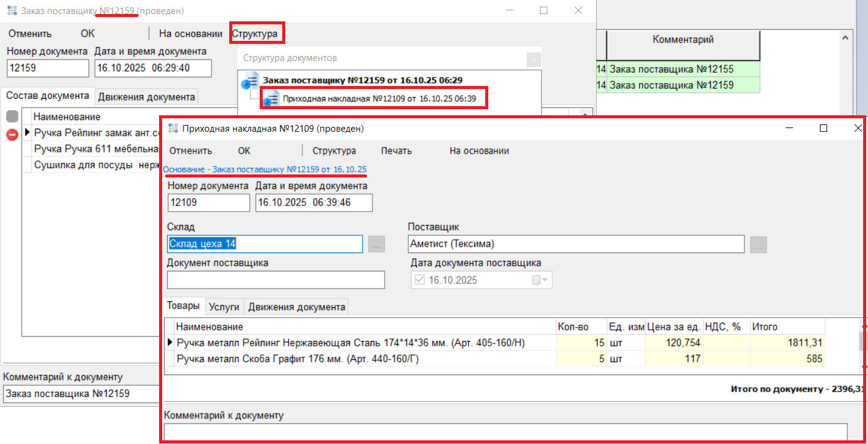Open the ellipsis picker next to Поставщик field
The height and width of the screenshot is (444, 868).
click(x=758, y=245)
